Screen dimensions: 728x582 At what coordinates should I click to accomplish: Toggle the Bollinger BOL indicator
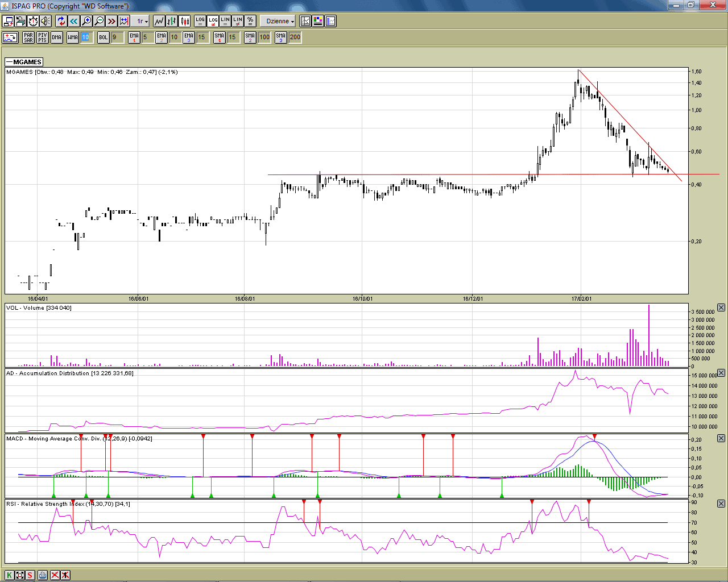coord(103,38)
